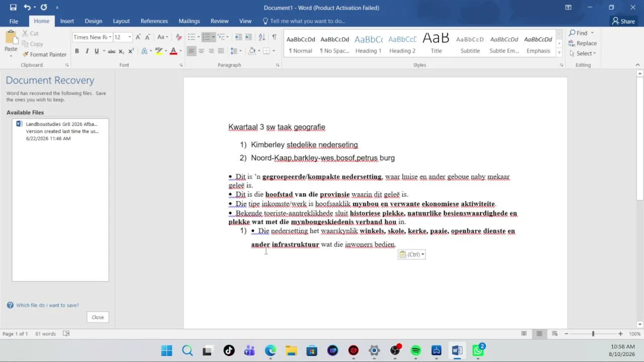The width and height of the screenshot is (644, 362).
Task: Open the Borders dropdown arrow
Action: 273,51
